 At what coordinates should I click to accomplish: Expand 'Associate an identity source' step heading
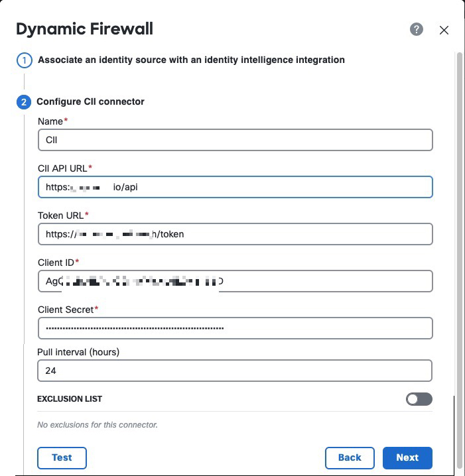pos(191,60)
